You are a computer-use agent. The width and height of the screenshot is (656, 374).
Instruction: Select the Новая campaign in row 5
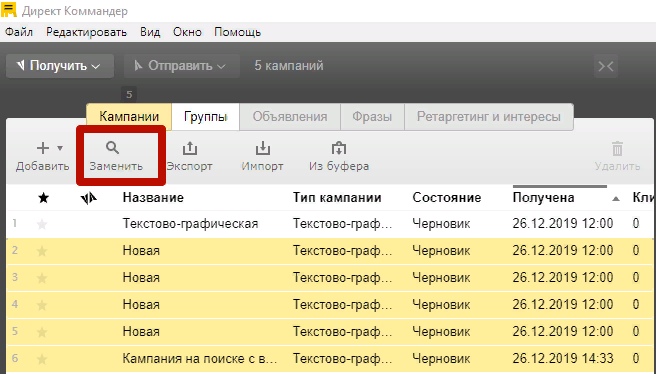coord(141,331)
